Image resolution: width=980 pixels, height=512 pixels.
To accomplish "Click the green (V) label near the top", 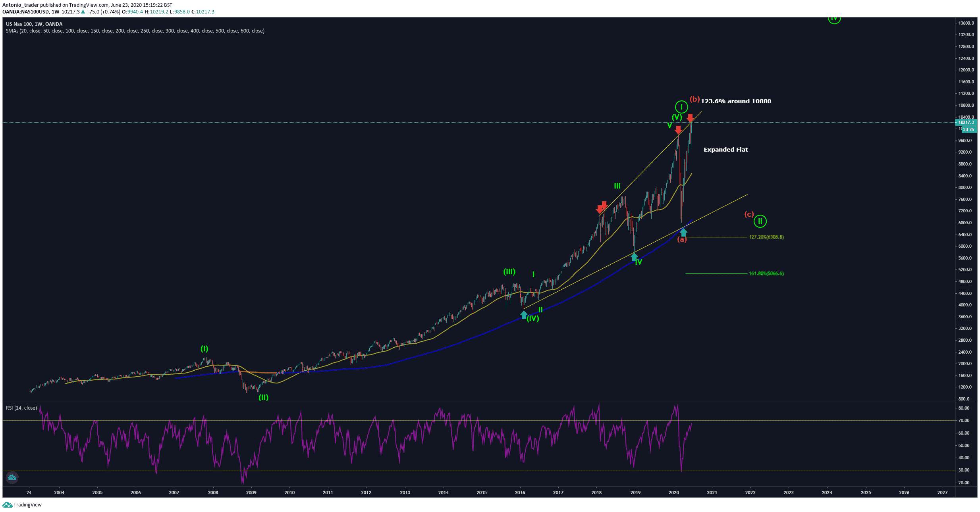I will [x=677, y=117].
